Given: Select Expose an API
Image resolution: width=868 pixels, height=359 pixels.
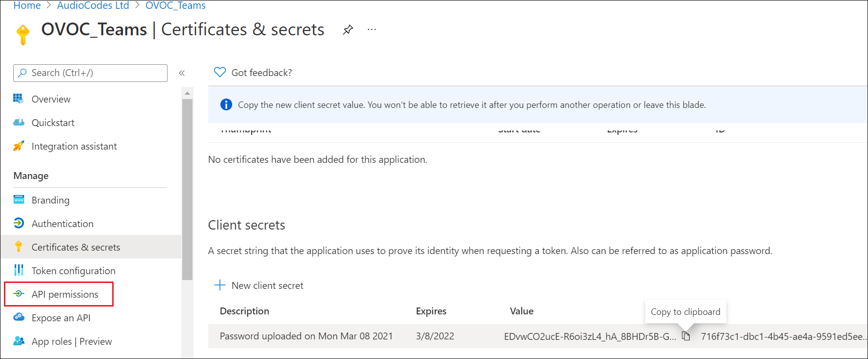Looking at the screenshot, I should pos(61,318).
